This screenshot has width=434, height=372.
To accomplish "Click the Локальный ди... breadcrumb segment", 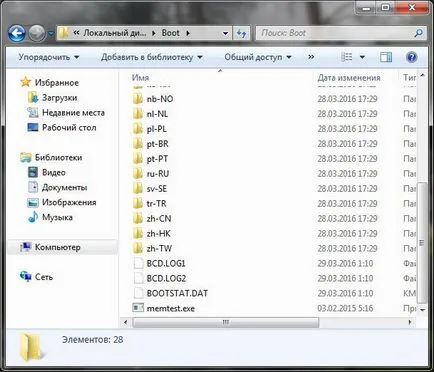I will click(114, 33).
